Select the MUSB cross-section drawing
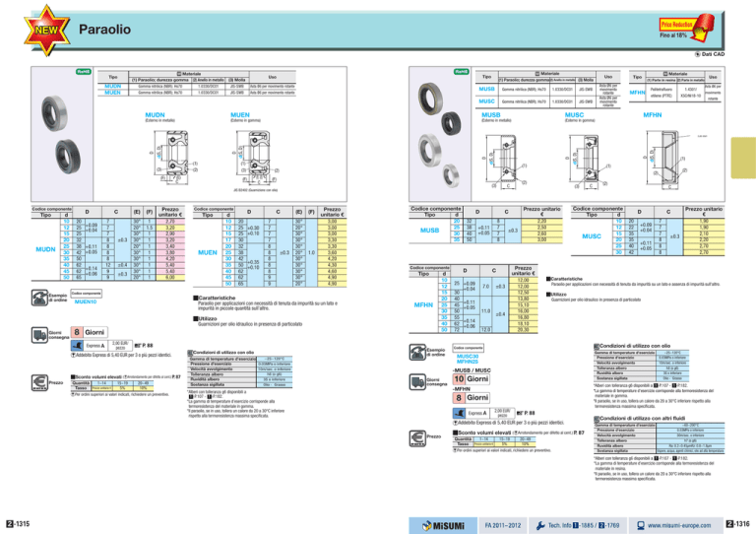 (505, 161)
